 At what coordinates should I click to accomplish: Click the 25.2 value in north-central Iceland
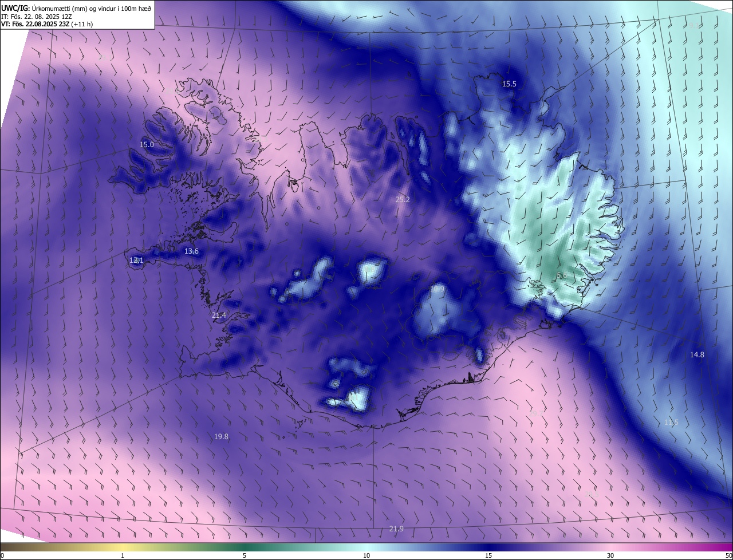coord(403,199)
